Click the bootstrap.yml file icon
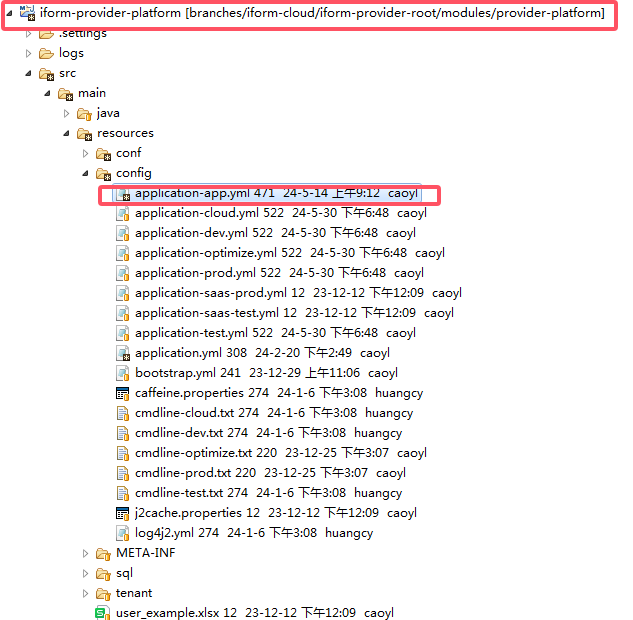 point(122,373)
